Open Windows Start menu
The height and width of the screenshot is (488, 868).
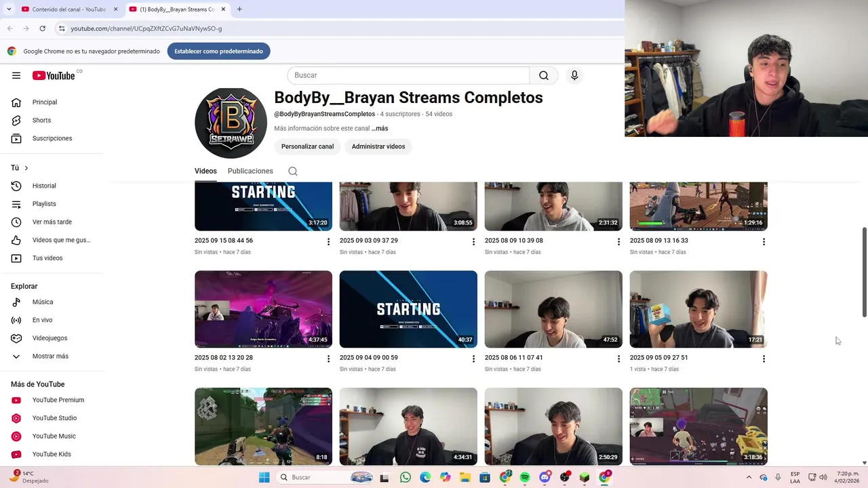pyautogui.click(x=264, y=477)
